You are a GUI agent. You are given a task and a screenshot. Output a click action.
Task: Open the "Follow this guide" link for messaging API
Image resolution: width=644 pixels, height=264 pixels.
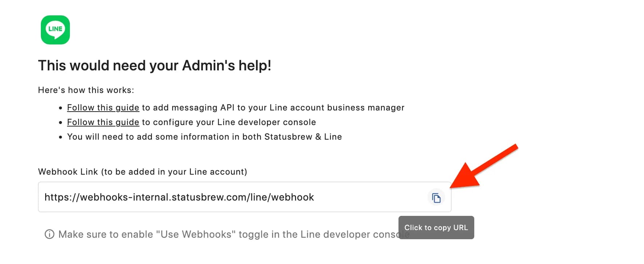pyautogui.click(x=103, y=108)
